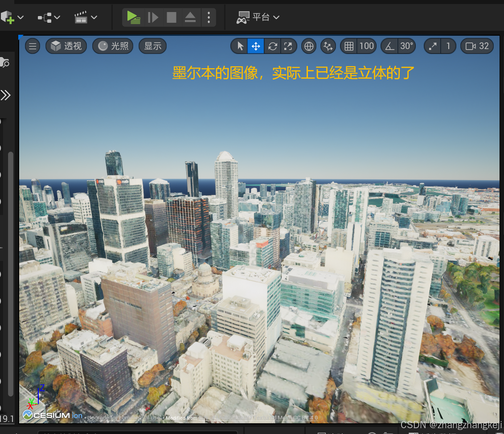This screenshot has width=504, height=434.
Task: Click the add content cube icon
Action: pyautogui.click(x=7, y=17)
